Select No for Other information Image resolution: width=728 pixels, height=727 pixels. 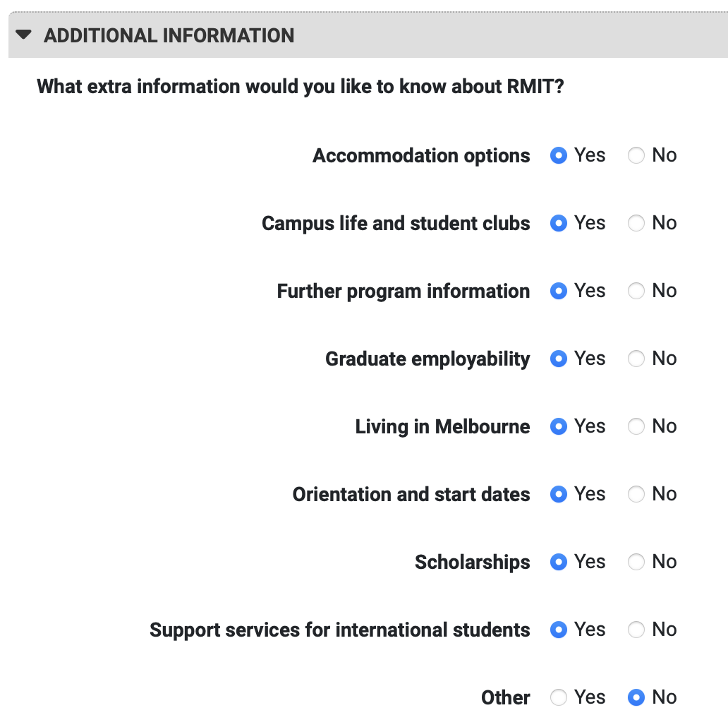(x=636, y=697)
